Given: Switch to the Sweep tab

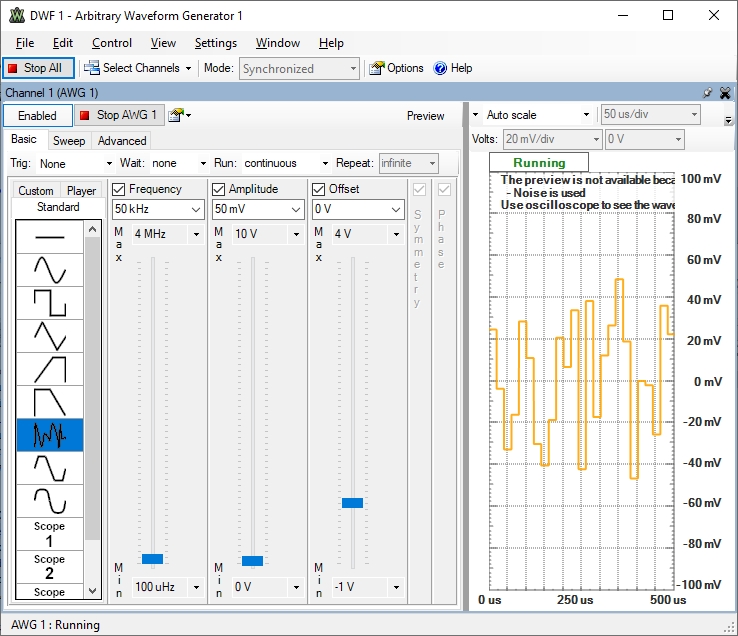Looking at the screenshot, I should click(69, 141).
